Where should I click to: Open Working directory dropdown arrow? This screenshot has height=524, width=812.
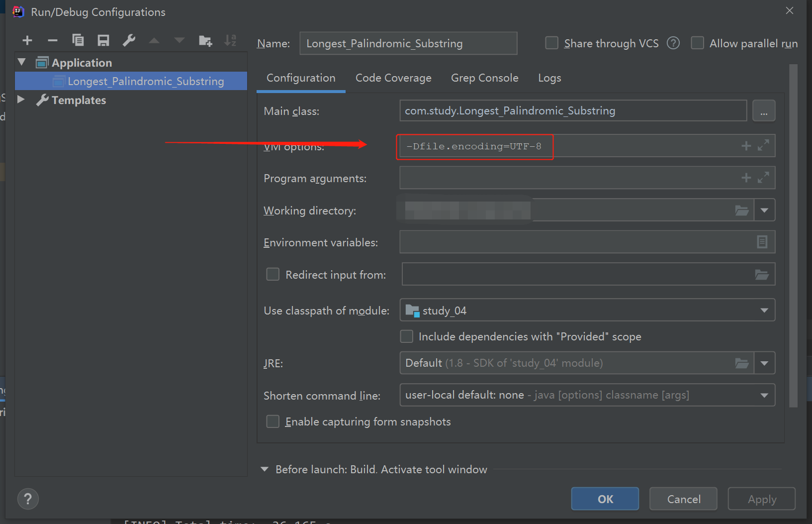point(764,210)
